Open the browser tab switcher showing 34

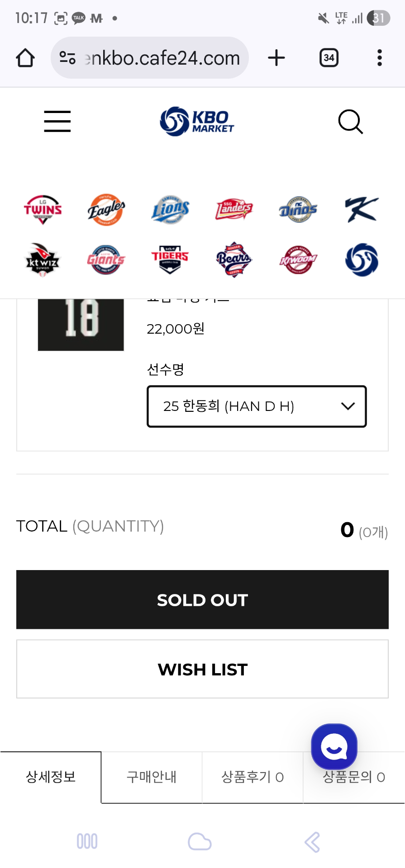(x=329, y=58)
